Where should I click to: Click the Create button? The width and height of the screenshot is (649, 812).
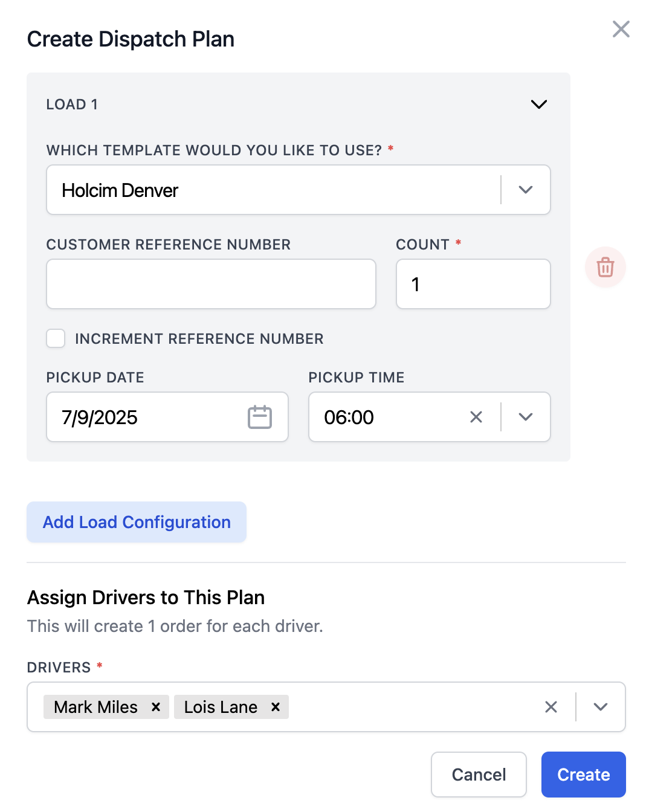tap(583, 775)
